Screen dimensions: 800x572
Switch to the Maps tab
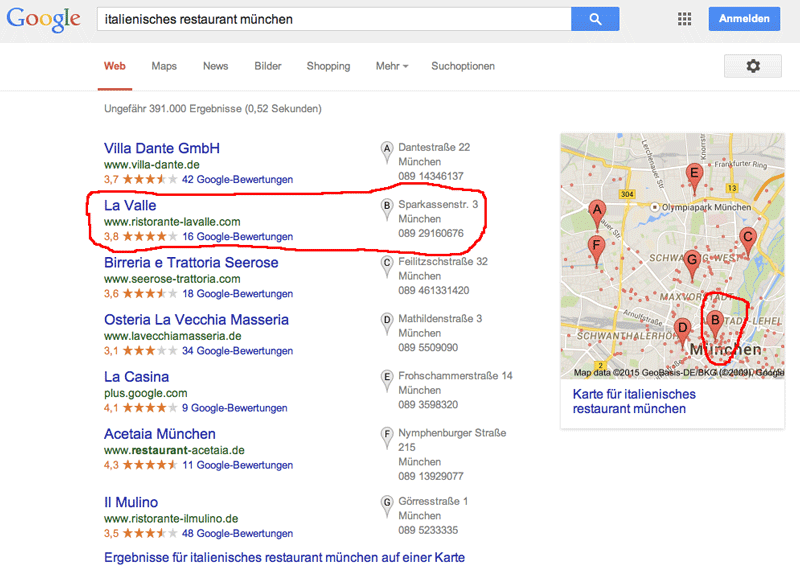pos(164,66)
